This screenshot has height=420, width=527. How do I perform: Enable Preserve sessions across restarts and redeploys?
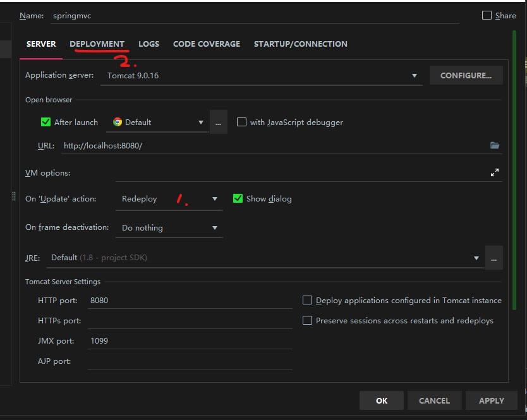point(307,320)
